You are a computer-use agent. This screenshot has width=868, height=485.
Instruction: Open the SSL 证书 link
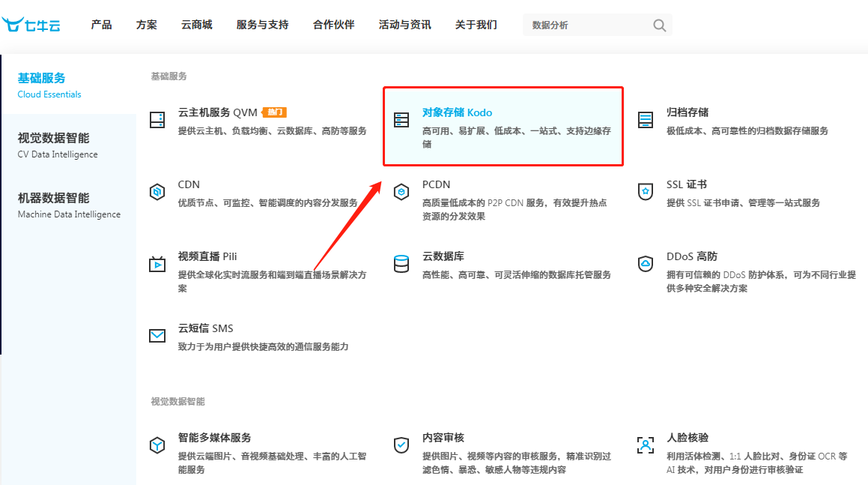687,184
